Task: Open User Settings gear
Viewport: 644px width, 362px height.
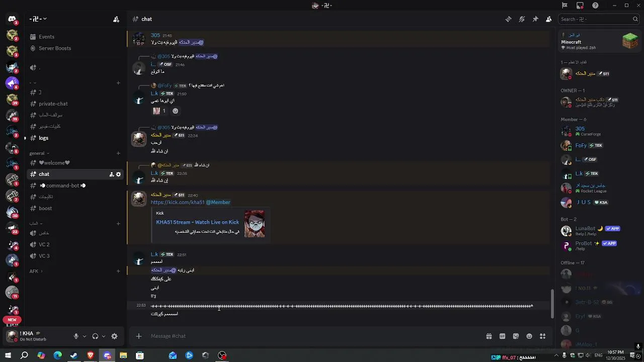Action: point(114,336)
